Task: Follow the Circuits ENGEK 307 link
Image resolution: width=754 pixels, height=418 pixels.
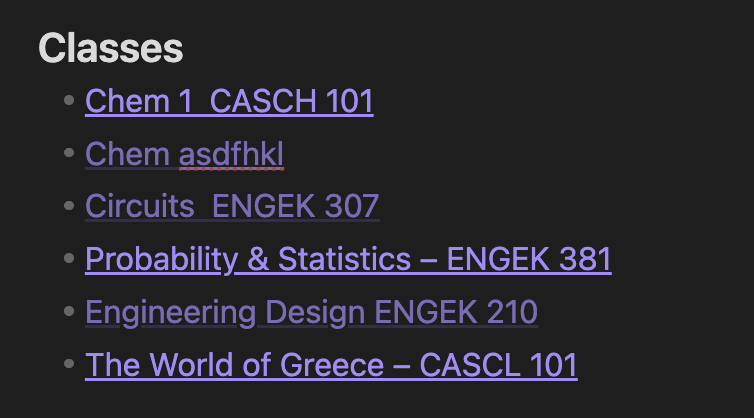Action: tap(232, 206)
